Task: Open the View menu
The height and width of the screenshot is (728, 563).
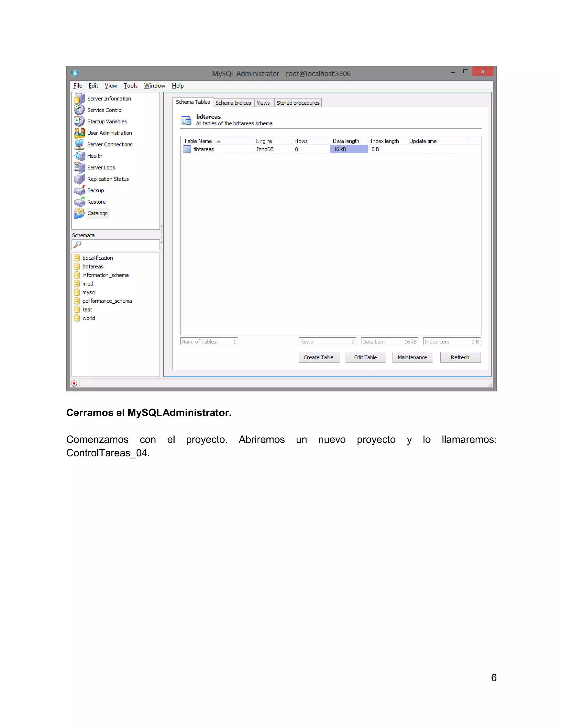Action: [111, 86]
